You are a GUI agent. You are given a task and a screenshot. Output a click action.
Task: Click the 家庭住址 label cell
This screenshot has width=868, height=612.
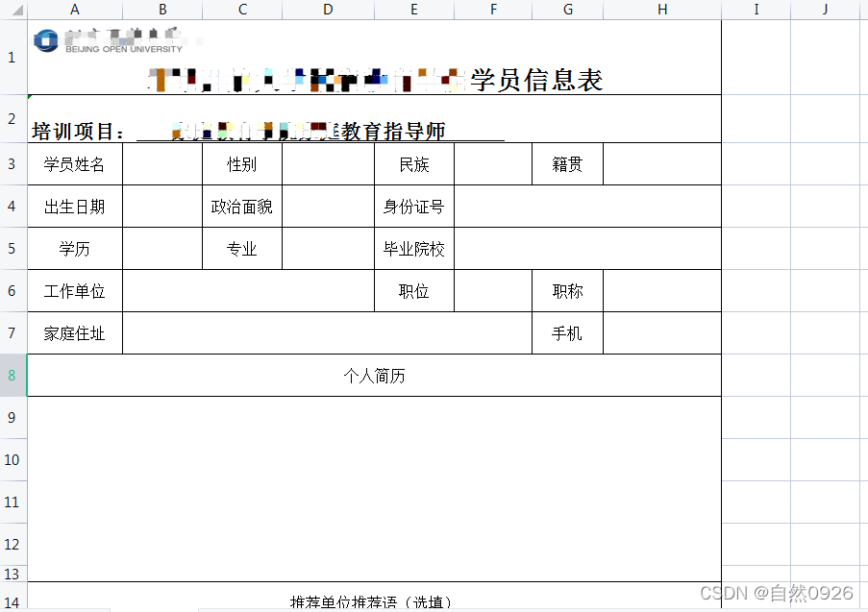[75, 332]
